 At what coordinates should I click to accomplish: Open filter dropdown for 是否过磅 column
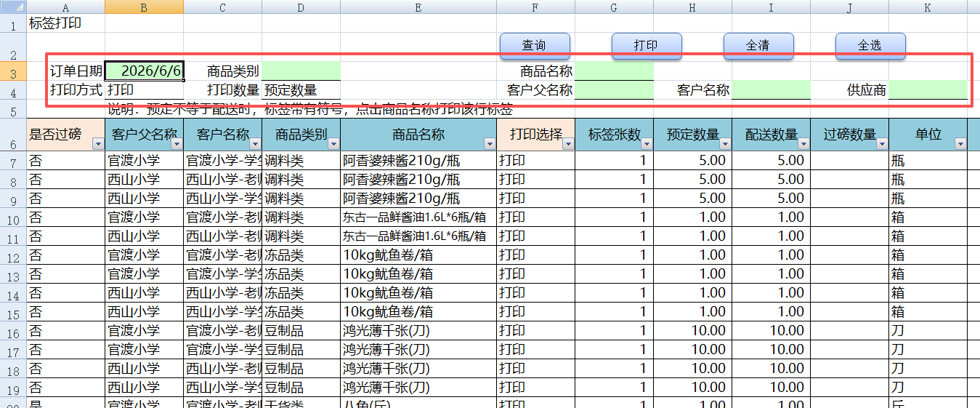[98, 144]
